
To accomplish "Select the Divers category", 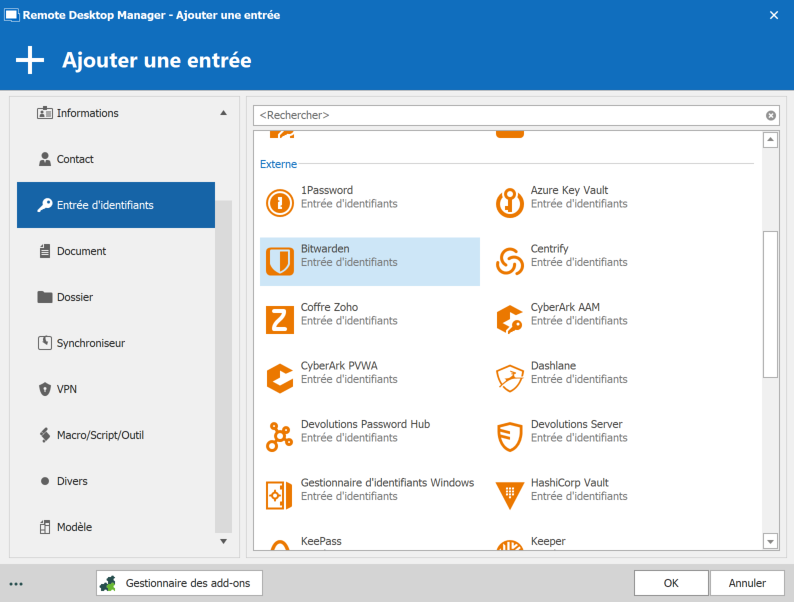I will pyautogui.click(x=116, y=481).
